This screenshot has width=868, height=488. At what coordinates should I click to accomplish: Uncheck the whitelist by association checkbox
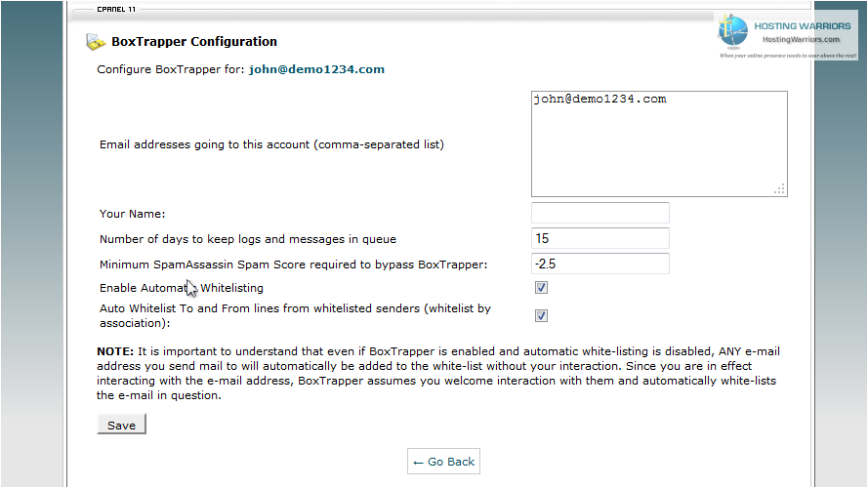(x=541, y=316)
